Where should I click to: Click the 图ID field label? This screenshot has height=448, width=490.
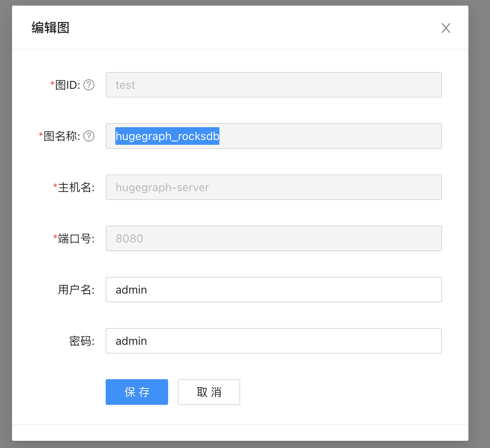coord(68,85)
